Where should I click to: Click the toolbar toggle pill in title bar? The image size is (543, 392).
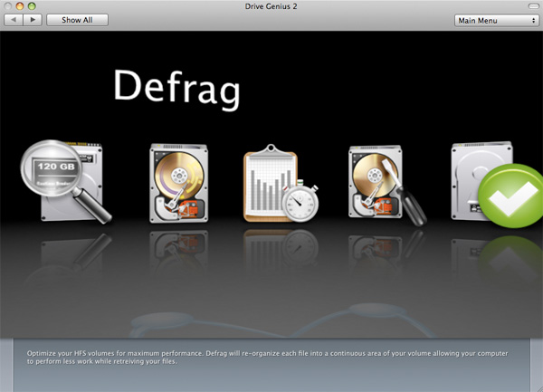(533, 6)
